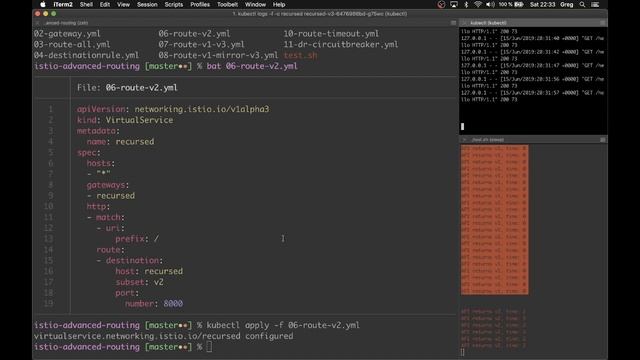Screen dimensions: 640x360
Task: Open the Profiles menu
Action: pos(200,4)
